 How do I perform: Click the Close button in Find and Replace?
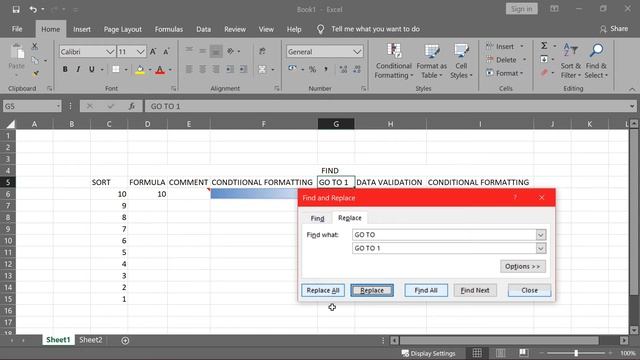tap(529, 290)
